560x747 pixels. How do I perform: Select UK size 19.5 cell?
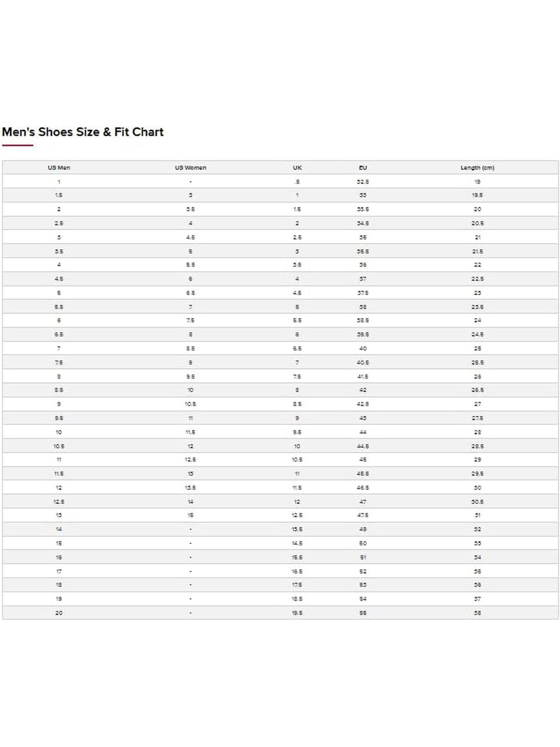(x=297, y=613)
